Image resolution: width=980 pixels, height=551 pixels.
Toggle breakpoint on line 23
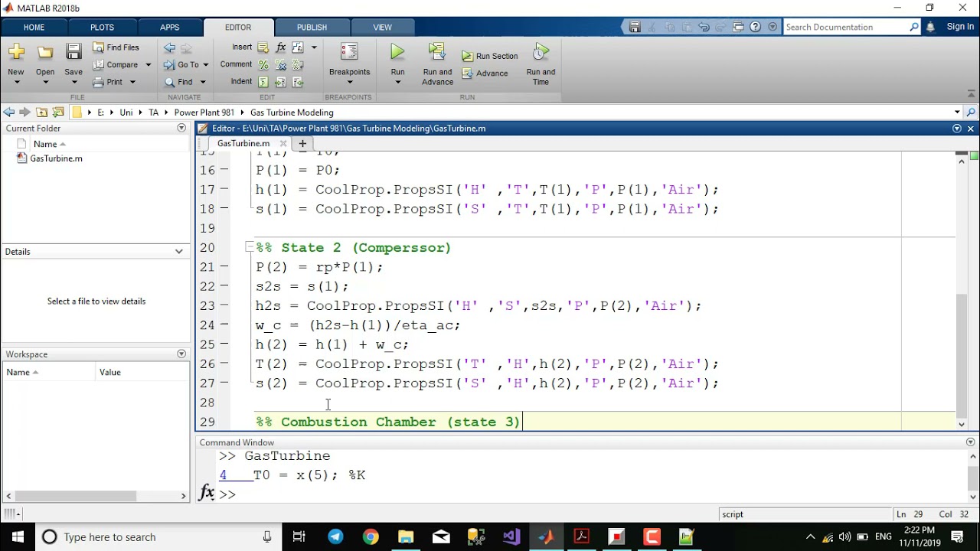click(224, 305)
